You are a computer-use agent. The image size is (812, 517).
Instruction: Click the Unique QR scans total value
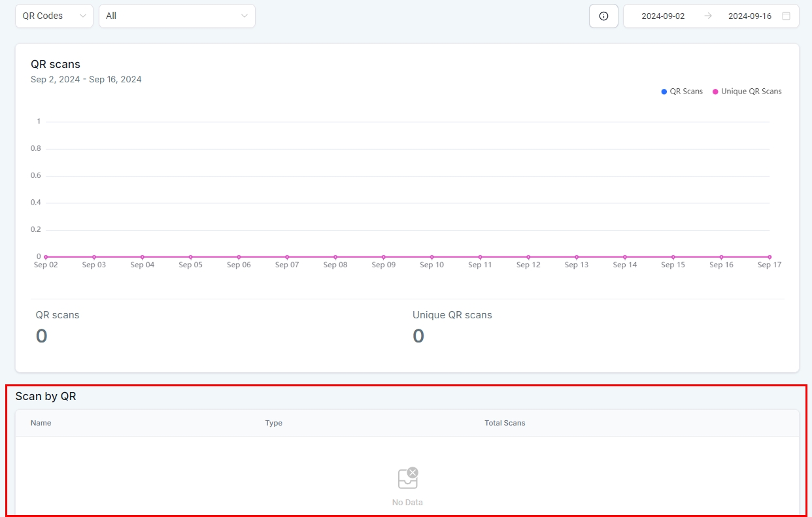click(418, 336)
